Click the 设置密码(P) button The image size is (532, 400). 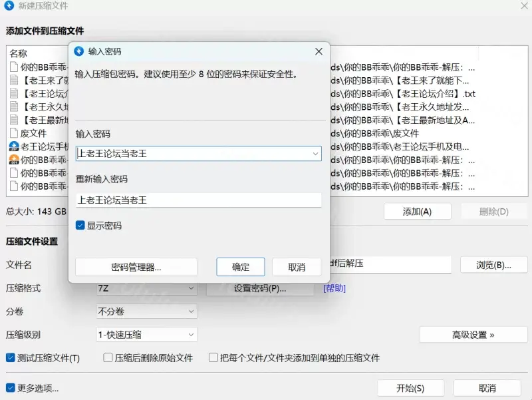(260, 289)
